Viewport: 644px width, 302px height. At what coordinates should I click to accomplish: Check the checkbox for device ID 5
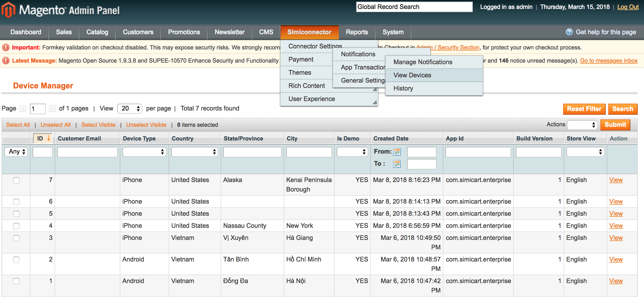pos(16,214)
